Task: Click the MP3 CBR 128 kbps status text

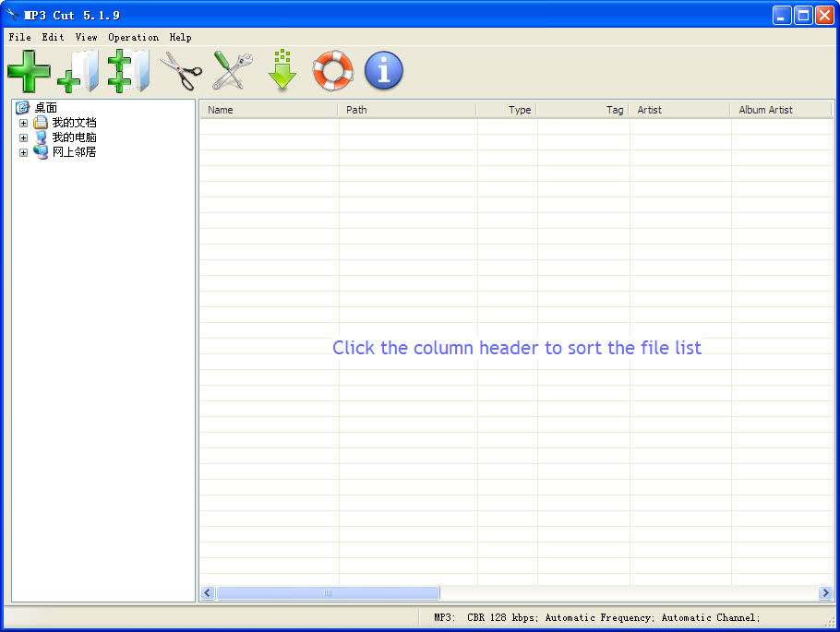Action: tap(597, 617)
